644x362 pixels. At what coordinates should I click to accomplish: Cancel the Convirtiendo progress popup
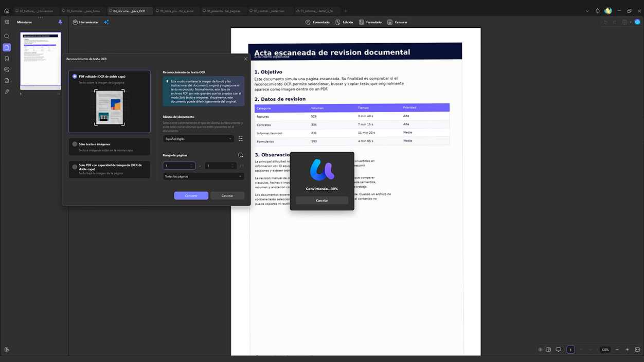(322, 201)
